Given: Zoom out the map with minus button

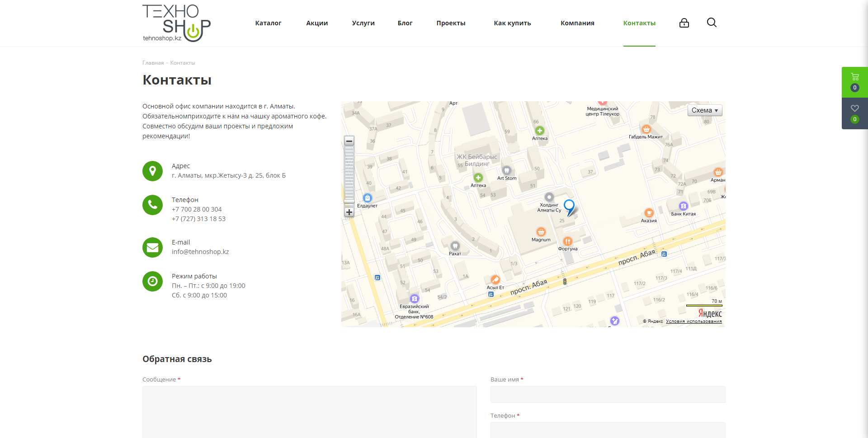Looking at the screenshot, I should [x=349, y=141].
